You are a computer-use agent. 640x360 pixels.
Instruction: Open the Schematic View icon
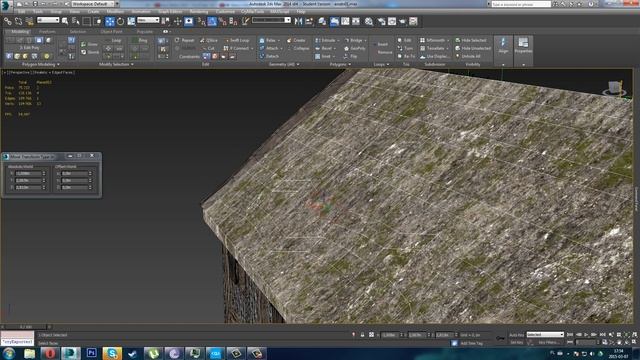(x=356, y=21)
